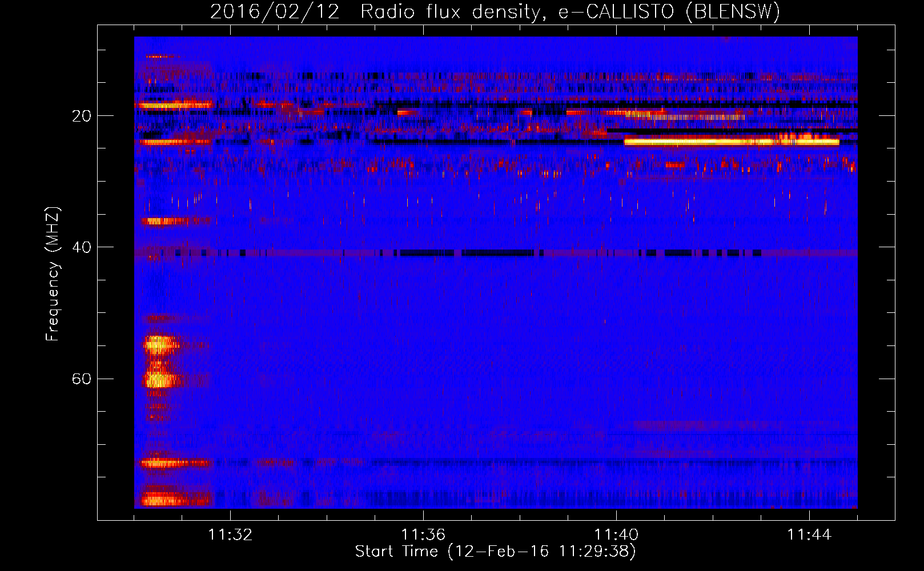Click the 11:32 time tick label
Image resolution: width=924 pixels, height=571 pixels.
230,535
